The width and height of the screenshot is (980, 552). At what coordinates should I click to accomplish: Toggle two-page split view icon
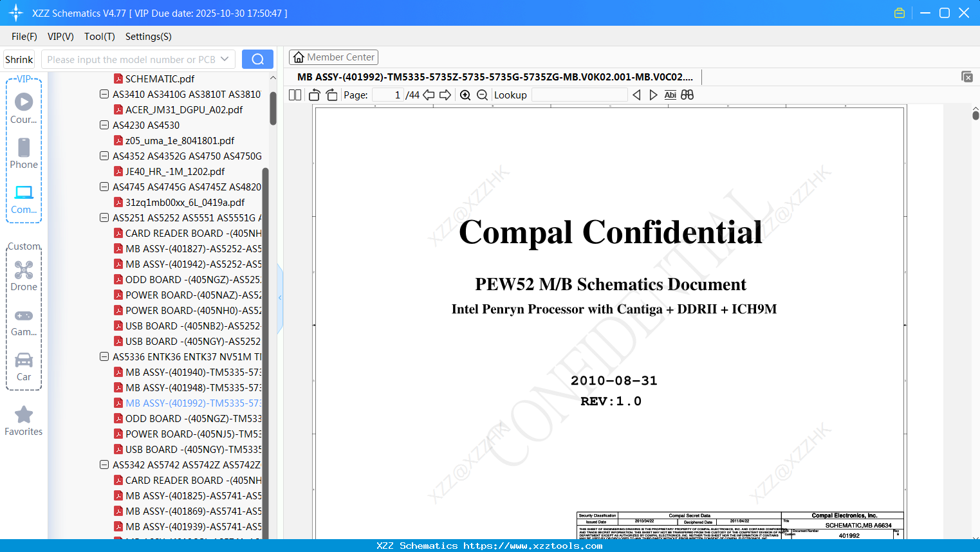point(295,95)
